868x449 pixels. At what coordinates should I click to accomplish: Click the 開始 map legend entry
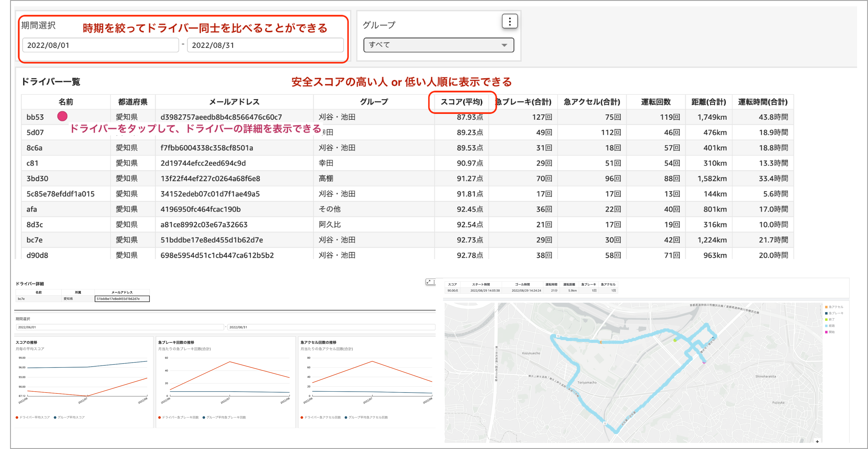(830, 332)
